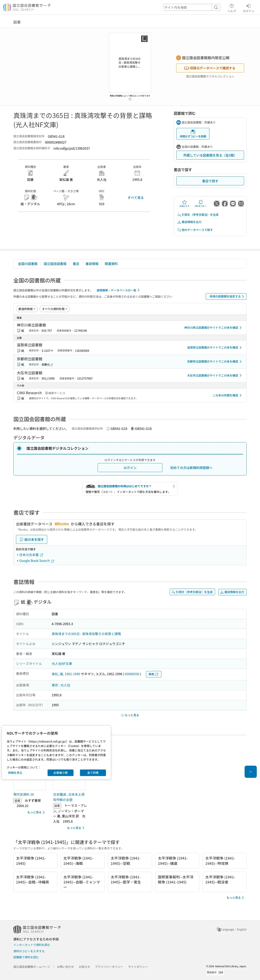Click 典拠 authority button
The image size is (260, 980).
click(153, 674)
